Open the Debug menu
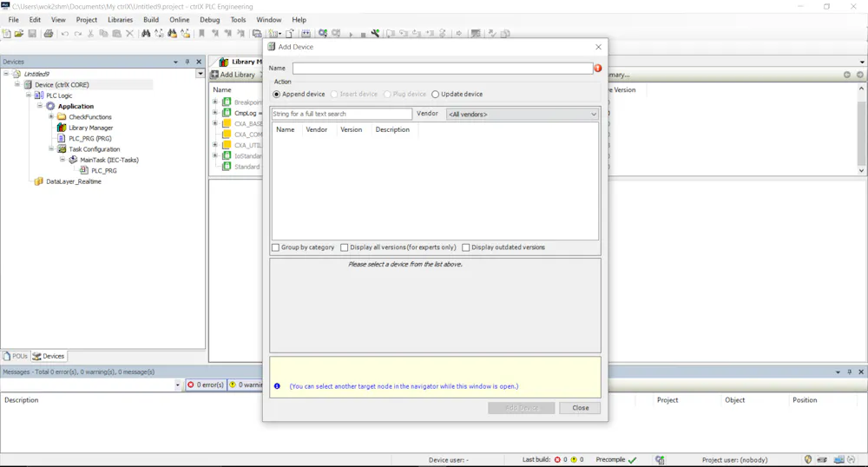 point(210,19)
